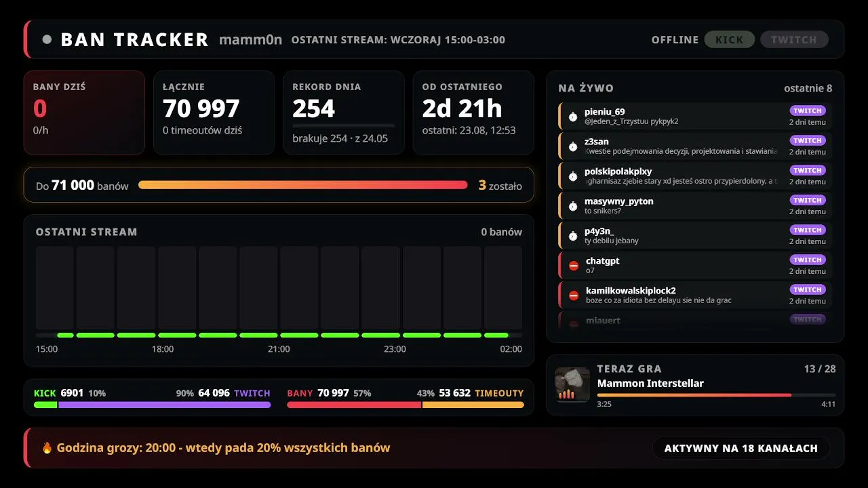Click the stopwatch icon next to z3san
Viewport: 868px width, 488px height.
pyautogui.click(x=573, y=146)
